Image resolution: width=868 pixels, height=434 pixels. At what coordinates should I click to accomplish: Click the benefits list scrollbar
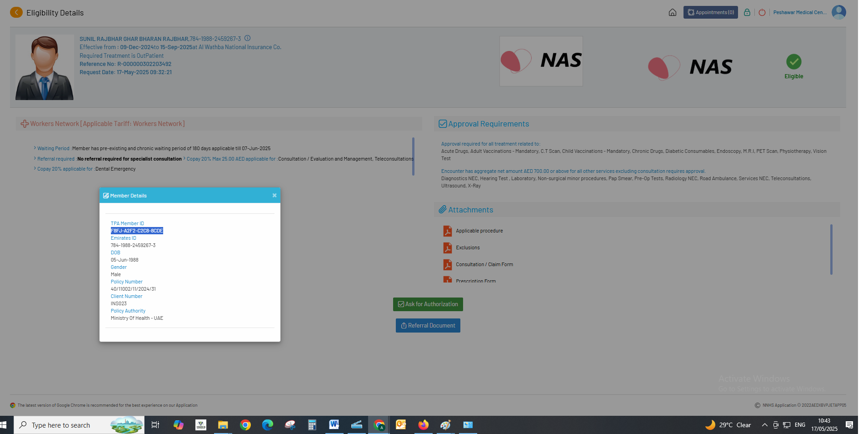413,156
